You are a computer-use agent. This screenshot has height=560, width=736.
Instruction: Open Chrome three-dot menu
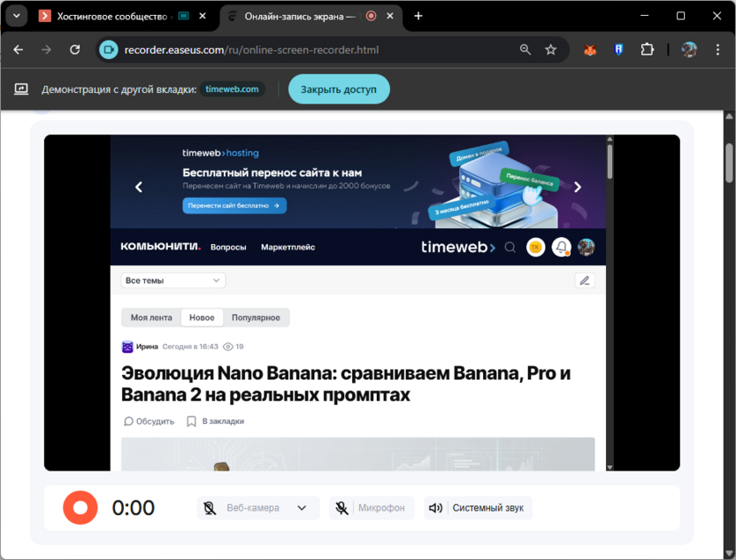point(717,50)
